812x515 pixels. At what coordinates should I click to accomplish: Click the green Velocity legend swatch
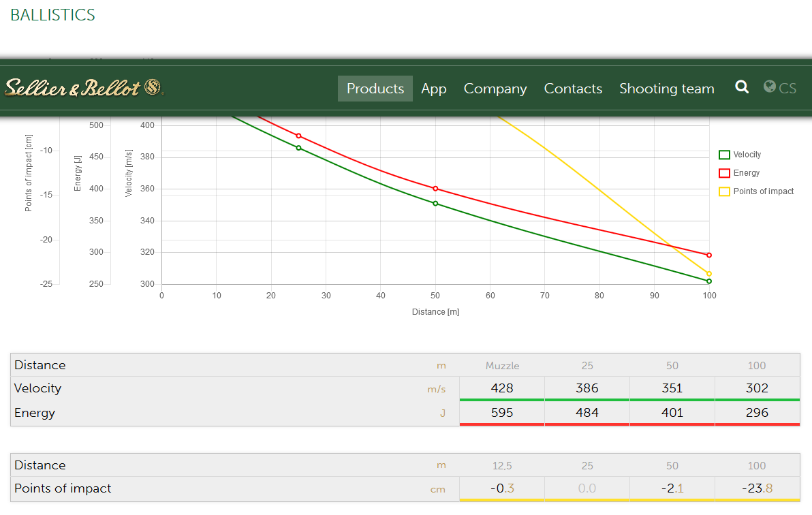pyautogui.click(x=725, y=155)
